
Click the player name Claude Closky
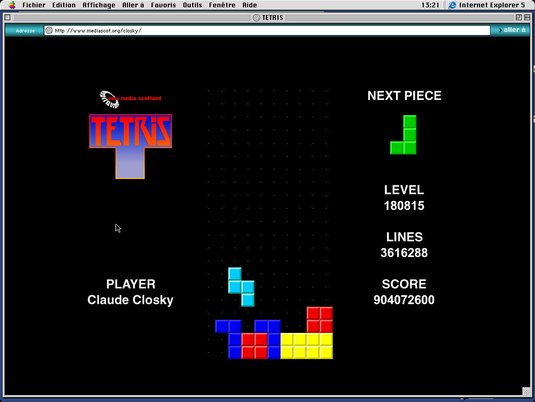pyautogui.click(x=130, y=300)
